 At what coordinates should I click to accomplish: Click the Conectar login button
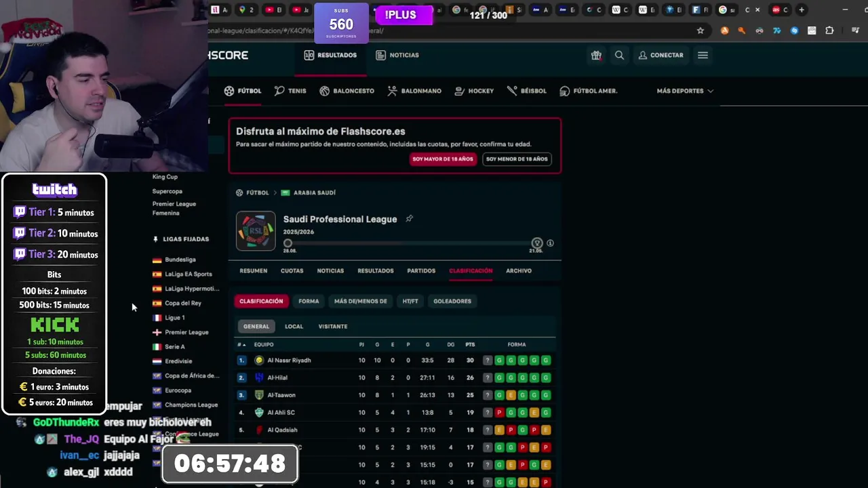click(661, 56)
